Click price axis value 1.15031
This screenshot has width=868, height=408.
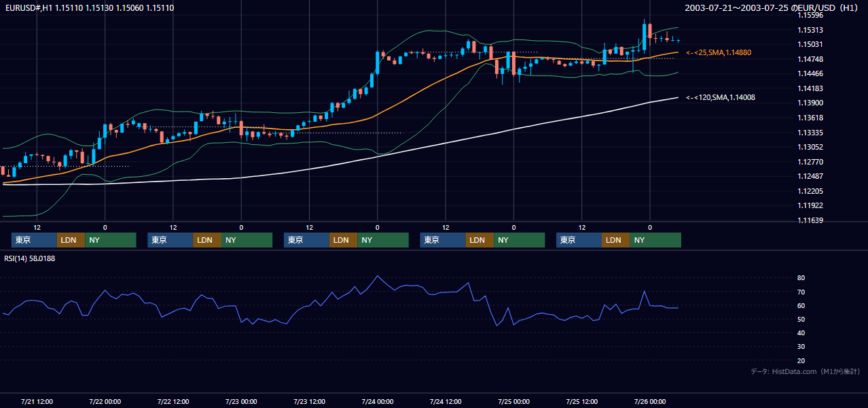[x=810, y=44]
